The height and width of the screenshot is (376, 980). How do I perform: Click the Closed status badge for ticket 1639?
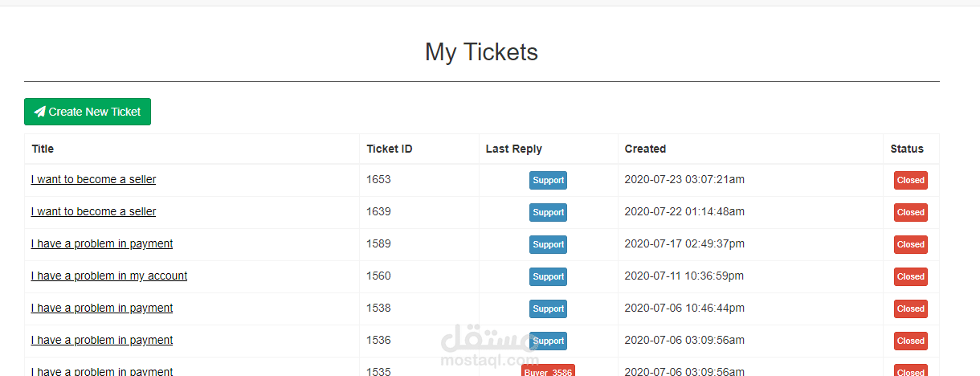(x=910, y=212)
